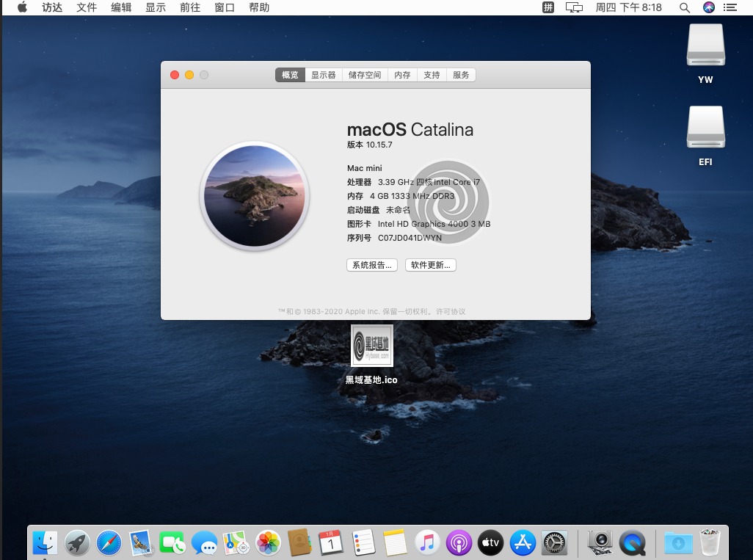Image resolution: width=753 pixels, height=560 pixels.
Task: Open the 文件 menu
Action: [87, 7]
